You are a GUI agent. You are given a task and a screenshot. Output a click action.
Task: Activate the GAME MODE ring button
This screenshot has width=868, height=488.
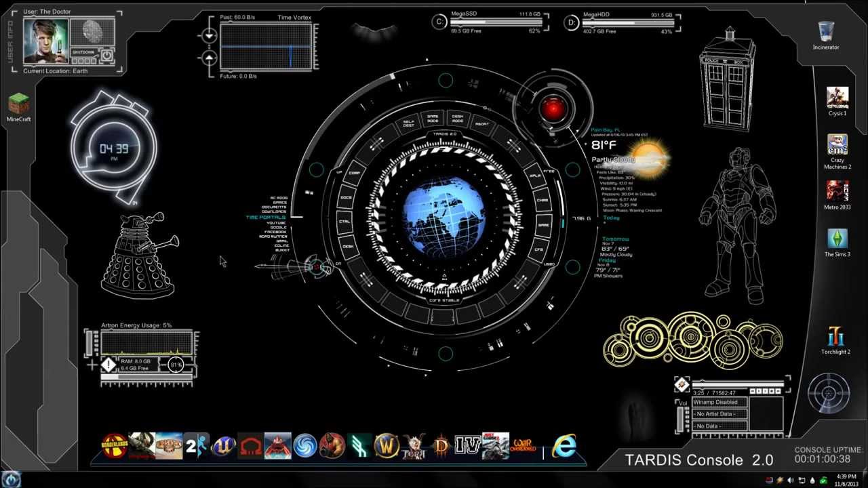[432, 118]
